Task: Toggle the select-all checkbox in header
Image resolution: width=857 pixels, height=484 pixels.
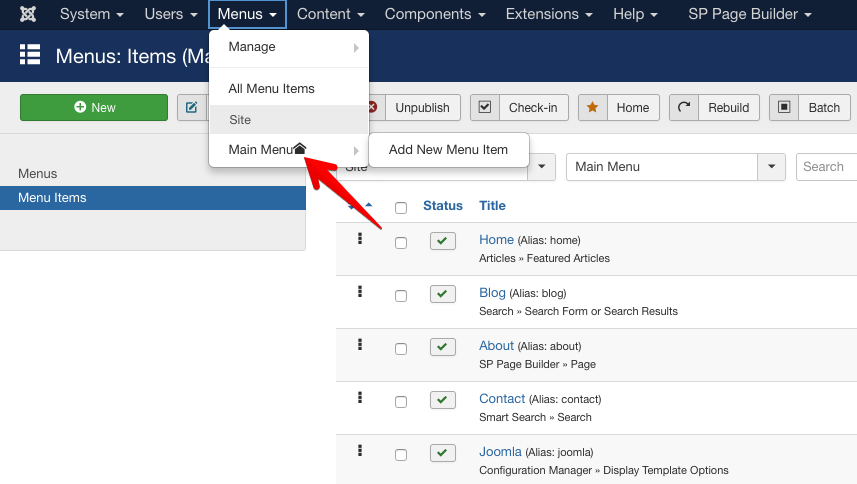Action: tap(401, 208)
